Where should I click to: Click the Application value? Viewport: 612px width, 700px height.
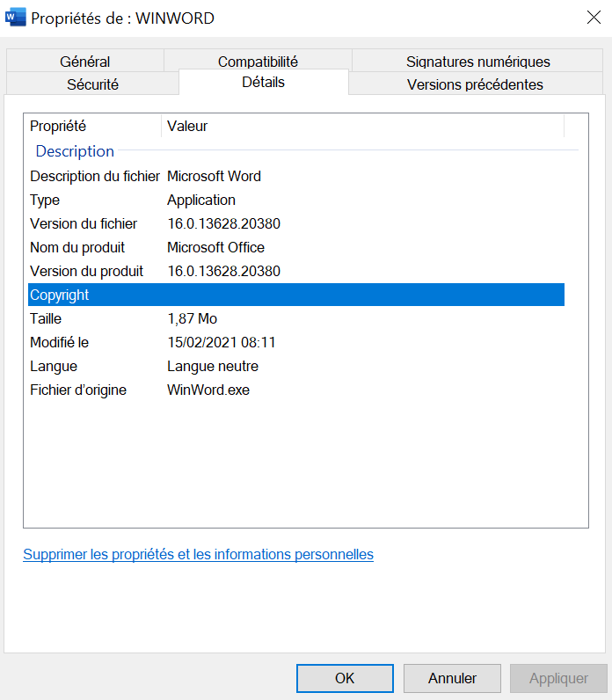pos(200,200)
